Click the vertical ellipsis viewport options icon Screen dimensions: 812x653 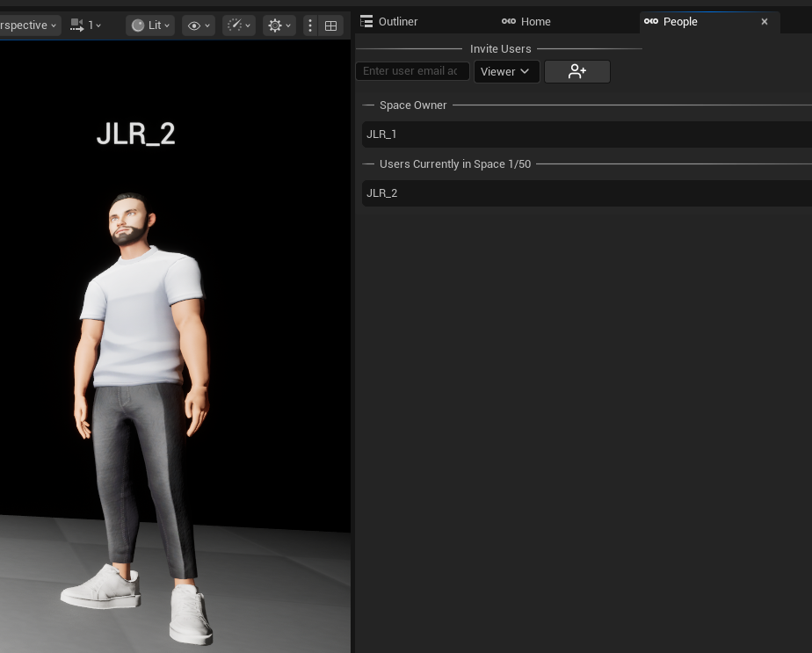pyautogui.click(x=310, y=25)
